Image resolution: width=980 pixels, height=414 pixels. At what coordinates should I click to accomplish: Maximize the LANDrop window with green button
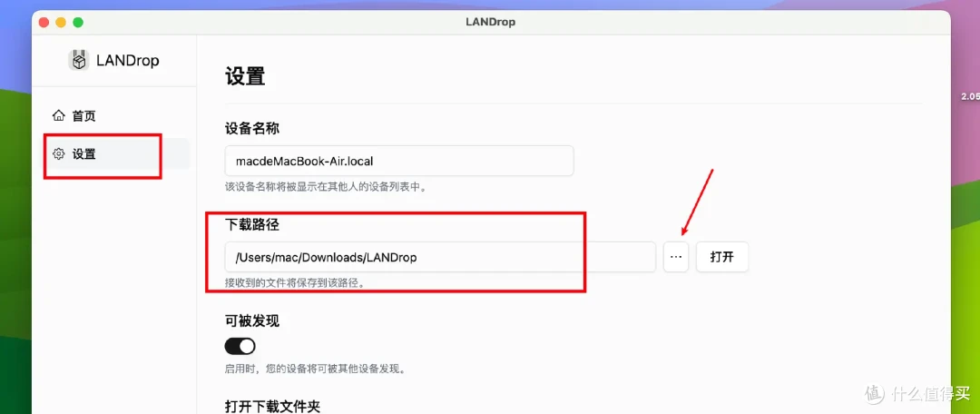[x=78, y=23]
